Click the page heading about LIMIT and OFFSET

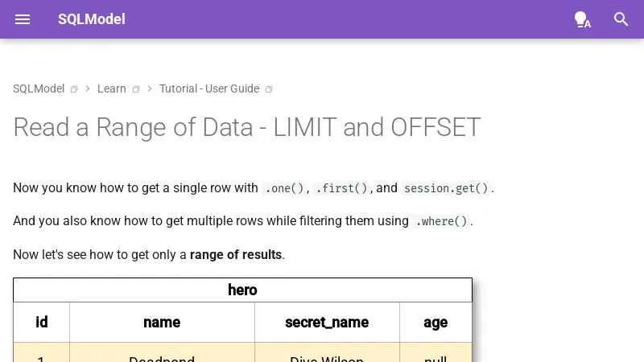click(x=247, y=127)
